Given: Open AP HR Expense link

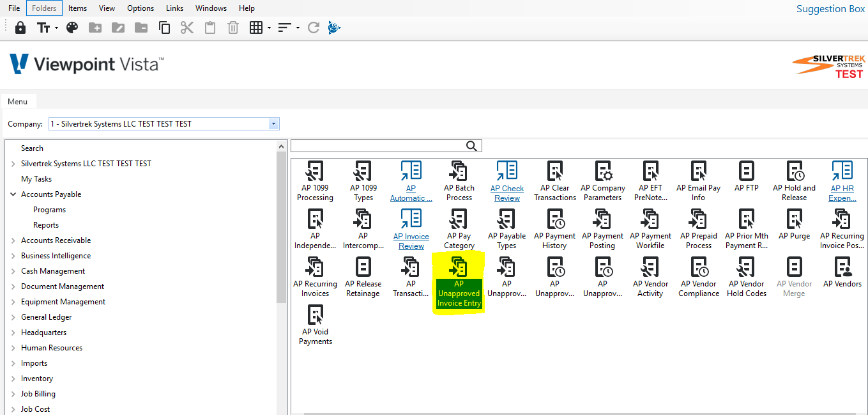Looking at the screenshot, I should (842, 181).
